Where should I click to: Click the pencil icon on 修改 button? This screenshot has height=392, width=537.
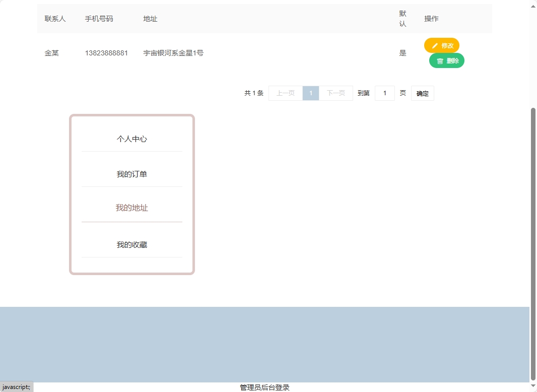coord(434,45)
